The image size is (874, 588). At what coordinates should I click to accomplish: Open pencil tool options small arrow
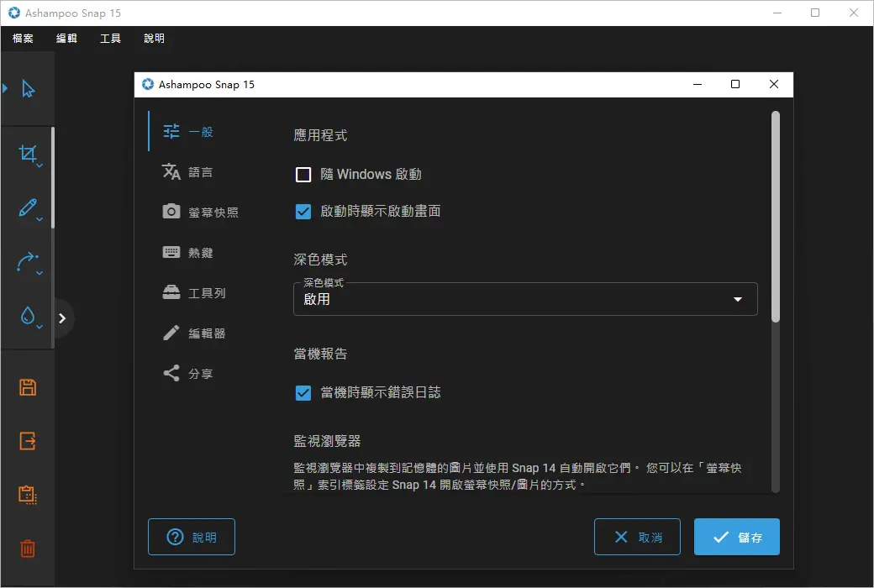[39, 219]
